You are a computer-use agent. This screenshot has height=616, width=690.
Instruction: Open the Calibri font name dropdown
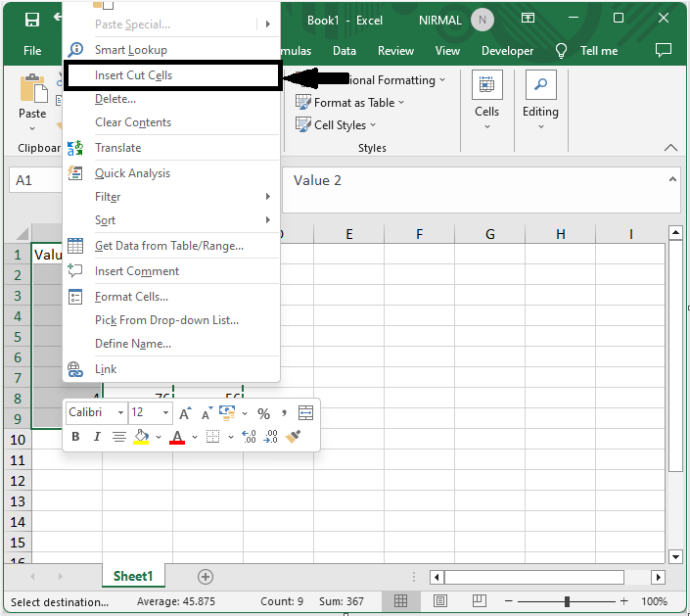coord(96,413)
